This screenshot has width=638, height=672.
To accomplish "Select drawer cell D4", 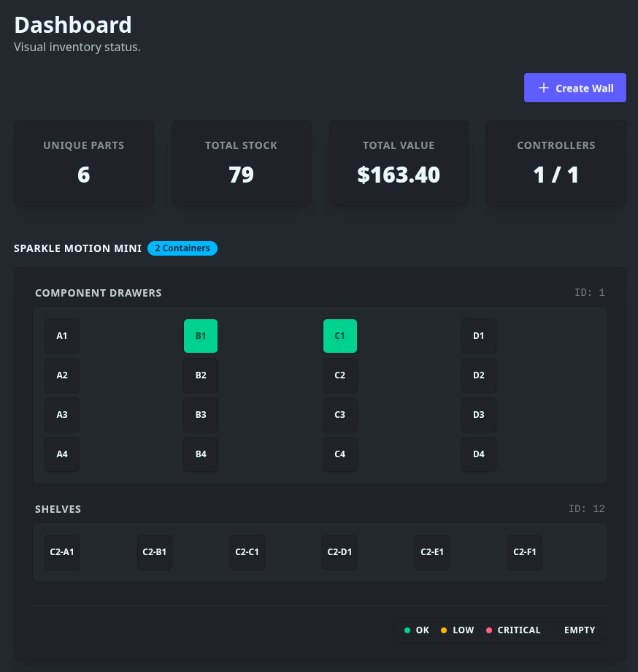I will coord(479,454).
